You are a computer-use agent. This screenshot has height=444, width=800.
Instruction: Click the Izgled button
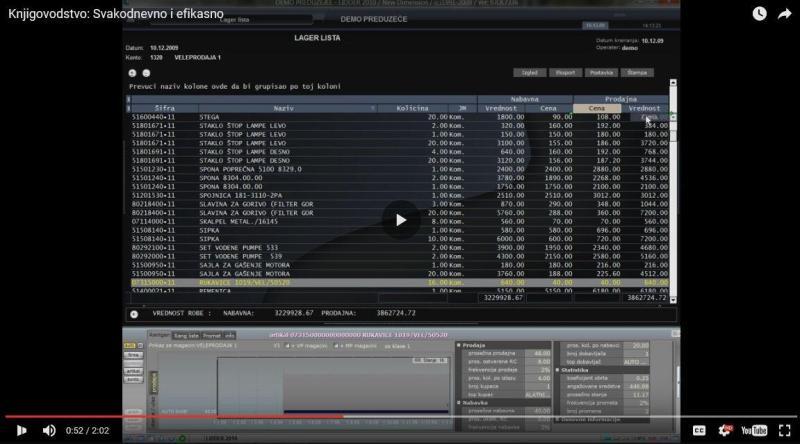[530, 73]
